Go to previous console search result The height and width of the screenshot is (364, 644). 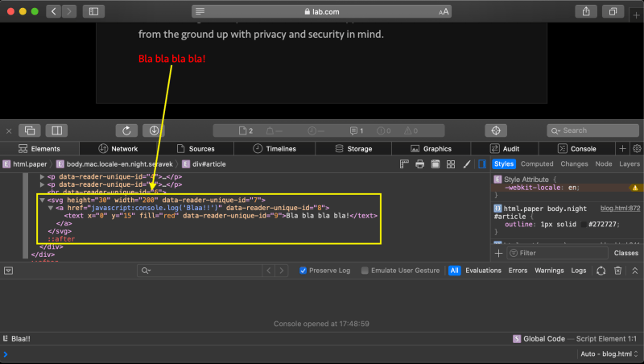(269, 271)
